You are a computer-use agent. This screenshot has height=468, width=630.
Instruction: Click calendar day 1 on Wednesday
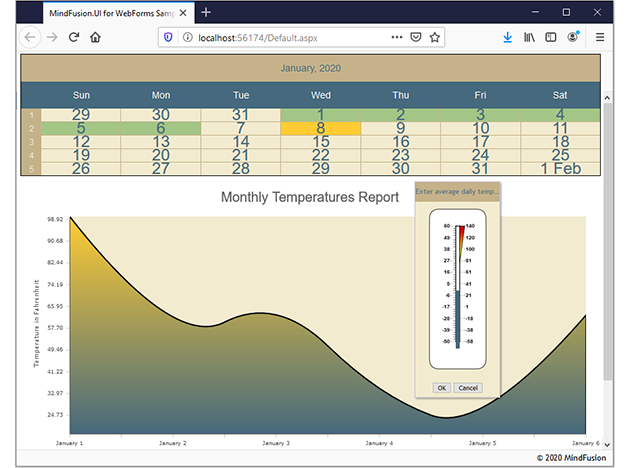coord(321,115)
